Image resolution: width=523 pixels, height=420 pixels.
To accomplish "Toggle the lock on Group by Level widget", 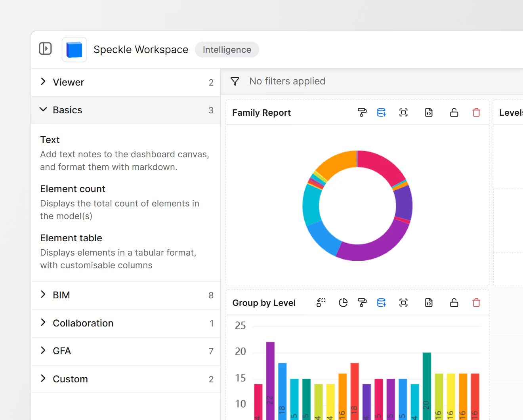I will (x=454, y=303).
